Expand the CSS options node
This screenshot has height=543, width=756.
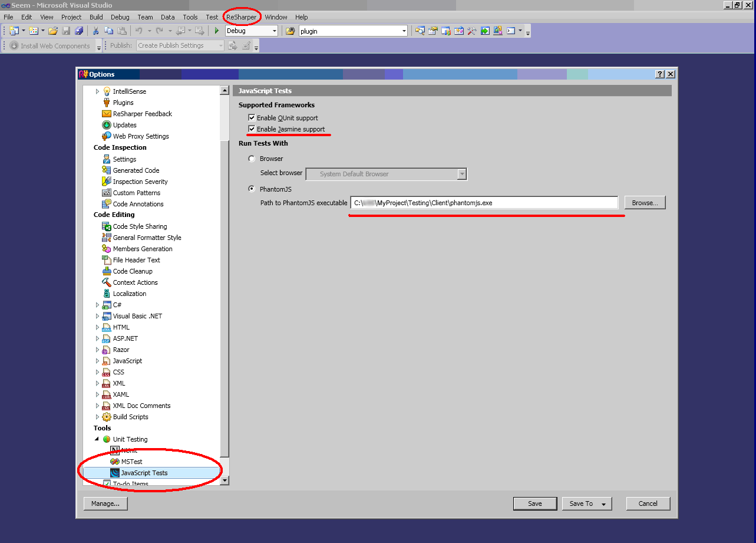[98, 372]
